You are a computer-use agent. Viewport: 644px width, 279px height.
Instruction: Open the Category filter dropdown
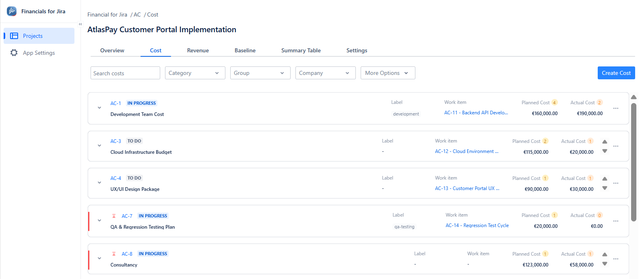click(x=195, y=73)
